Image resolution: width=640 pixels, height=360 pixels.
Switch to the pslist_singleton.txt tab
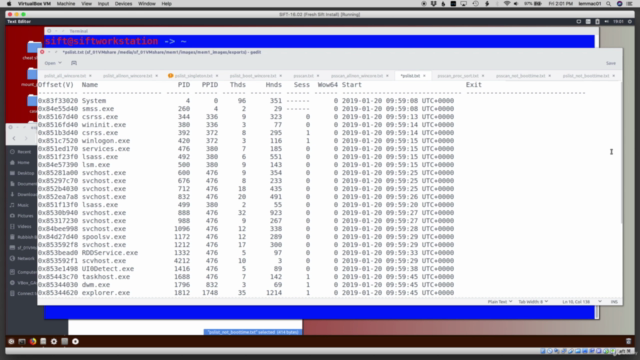(193, 76)
